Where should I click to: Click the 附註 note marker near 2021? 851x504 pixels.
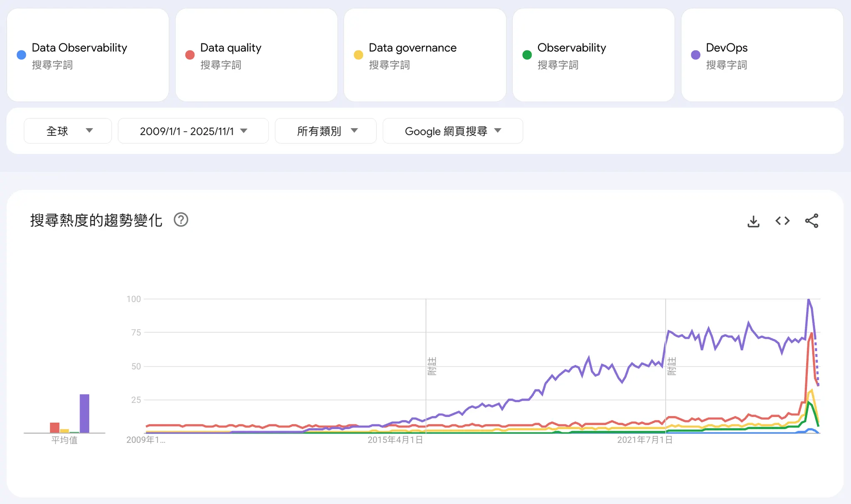[x=671, y=366]
